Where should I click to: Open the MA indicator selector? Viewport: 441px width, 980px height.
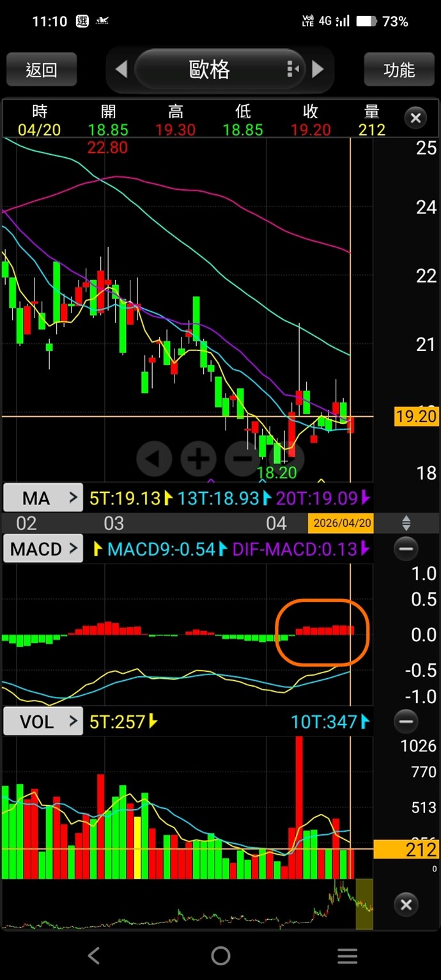tap(43, 497)
